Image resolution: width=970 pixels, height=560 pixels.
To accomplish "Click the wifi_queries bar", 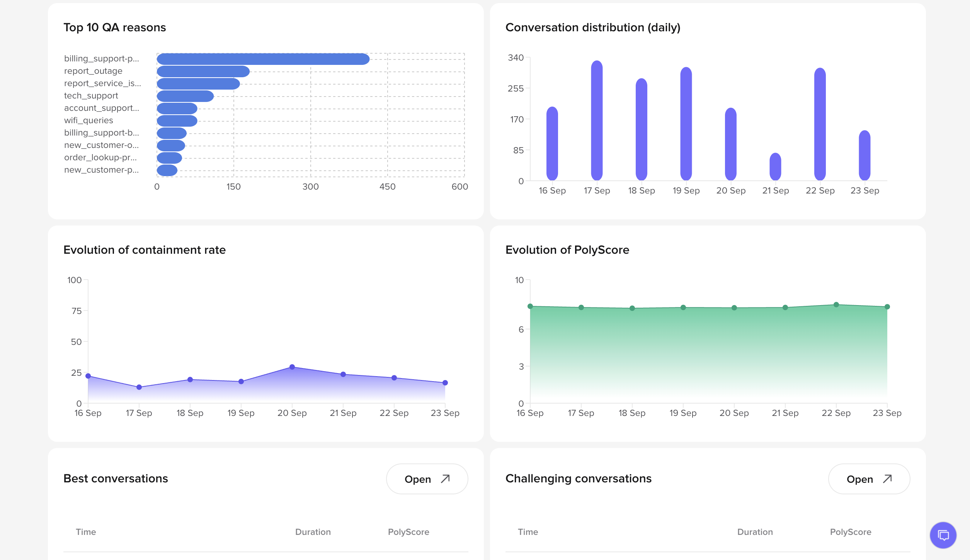I will [x=177, y=121].
